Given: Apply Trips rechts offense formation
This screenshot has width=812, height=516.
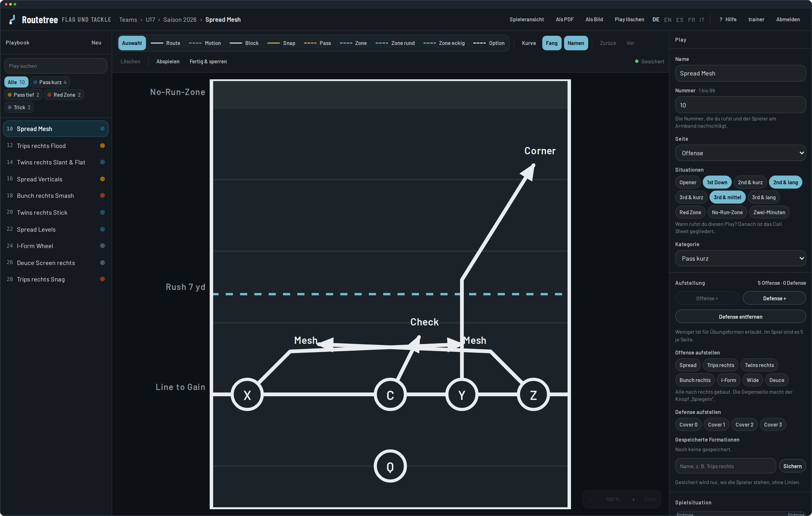Looking at the screenshot, I should [720, 365].
